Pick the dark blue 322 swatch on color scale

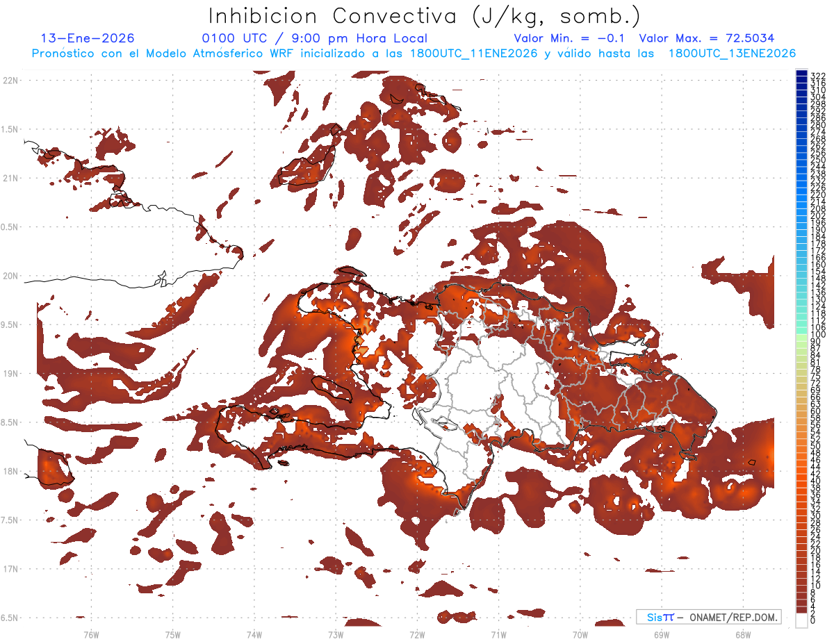click(801, 74)
